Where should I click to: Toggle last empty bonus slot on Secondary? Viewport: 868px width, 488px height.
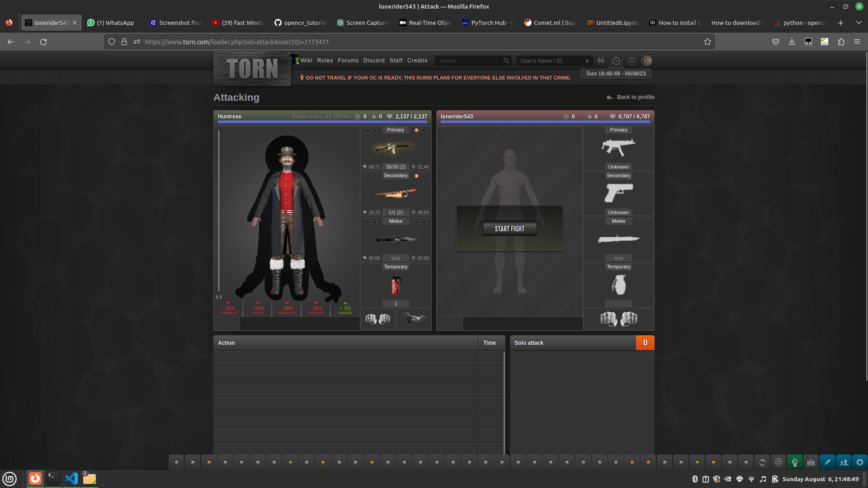click(424, 176)
